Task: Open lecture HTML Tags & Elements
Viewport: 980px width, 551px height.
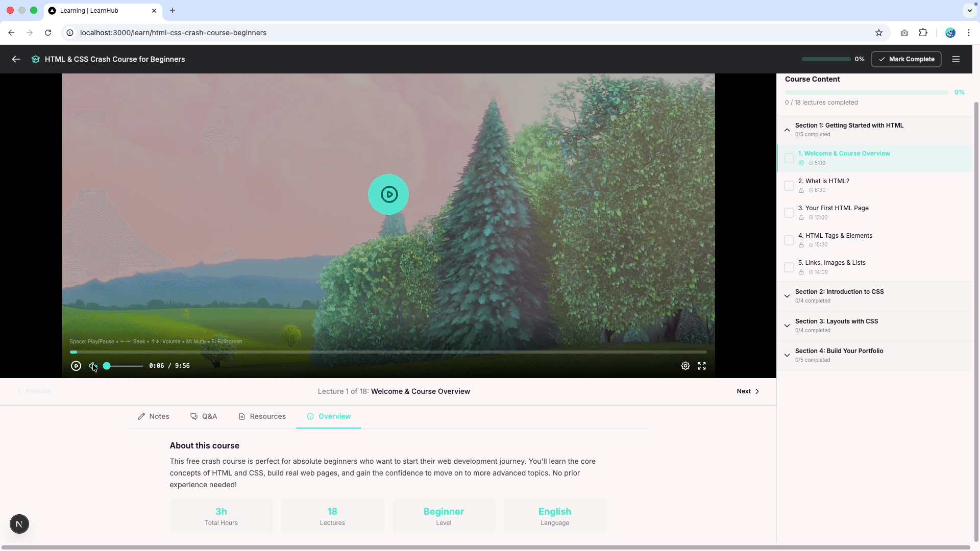Action: pos(874,240)
